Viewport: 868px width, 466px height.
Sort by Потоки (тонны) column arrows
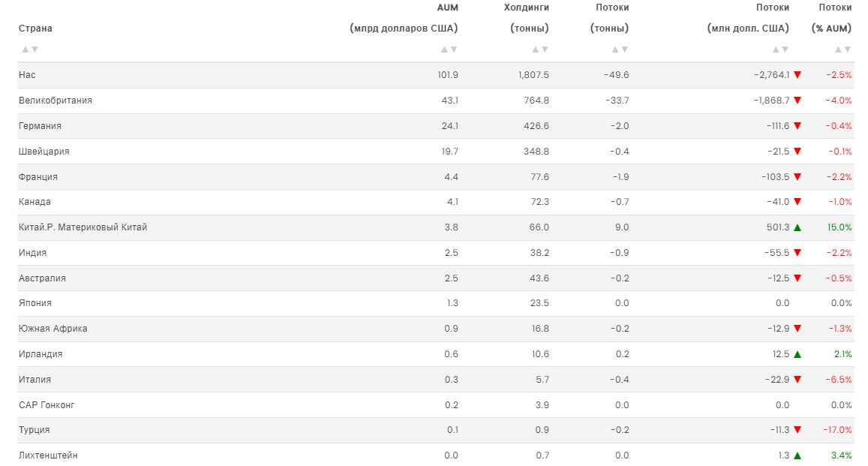click(x=620, y=50)
